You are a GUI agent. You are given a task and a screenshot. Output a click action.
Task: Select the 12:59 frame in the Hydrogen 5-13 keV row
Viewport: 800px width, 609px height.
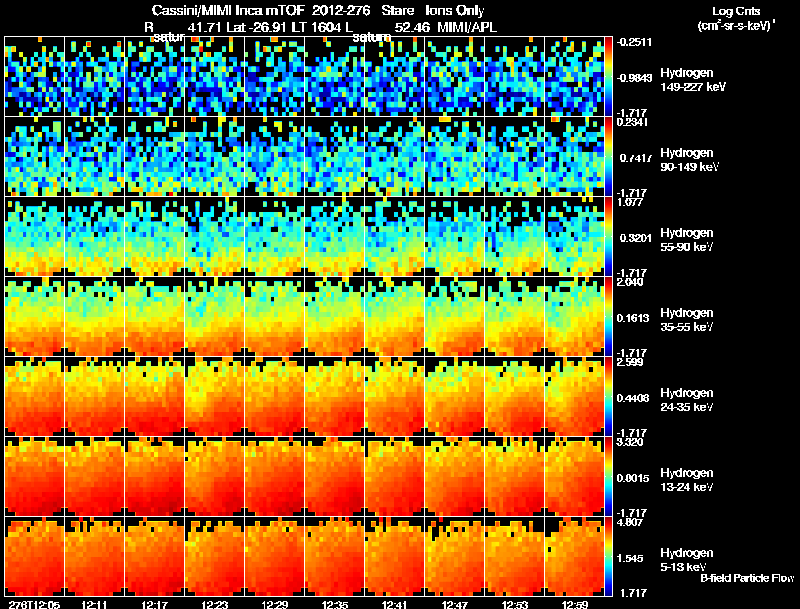pos(574,556)
